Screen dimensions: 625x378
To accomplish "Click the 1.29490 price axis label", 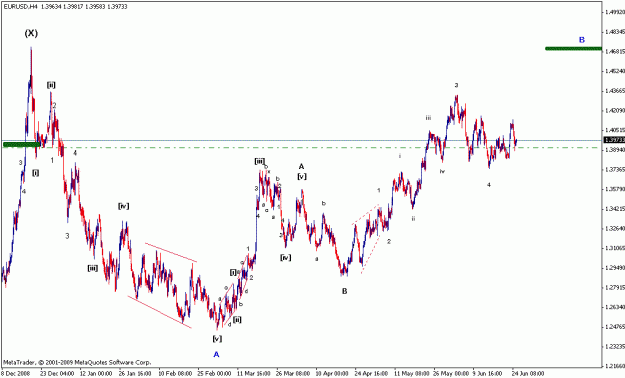I will click(x=616, y=268).
